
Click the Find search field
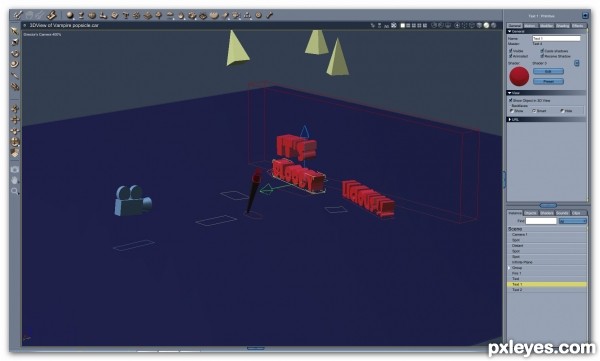click(541, 221)
